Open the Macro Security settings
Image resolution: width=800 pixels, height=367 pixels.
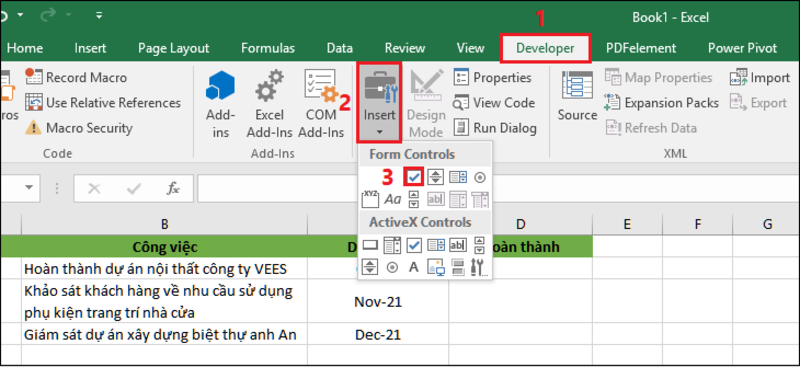[79, 128]
